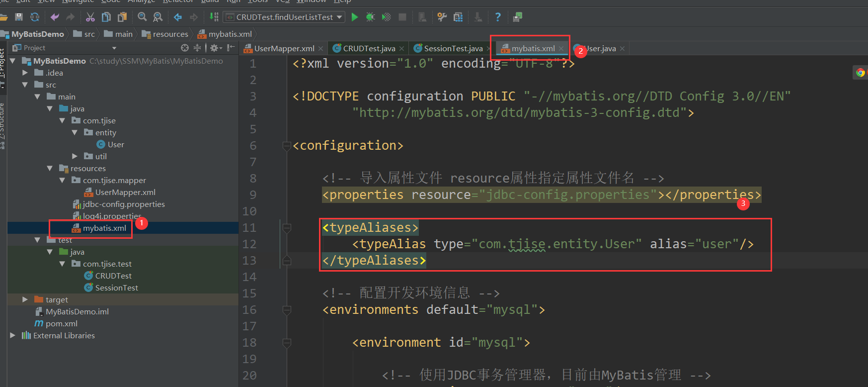This screenshot has height=387, width=868.
Task: Collapse the resources folder arrow
Action: click(x=50, y=168)
